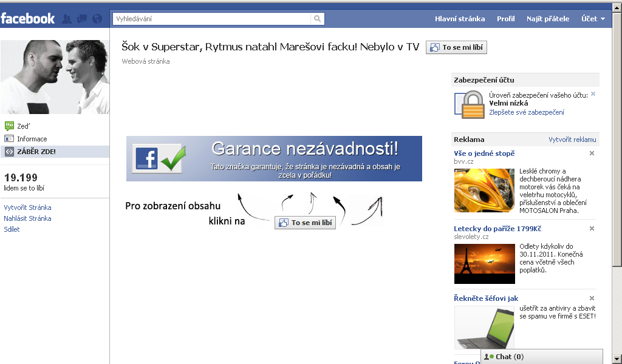The image size is (622, 364).
Task: Open the notifications globe icon
Action: point(97,19)
